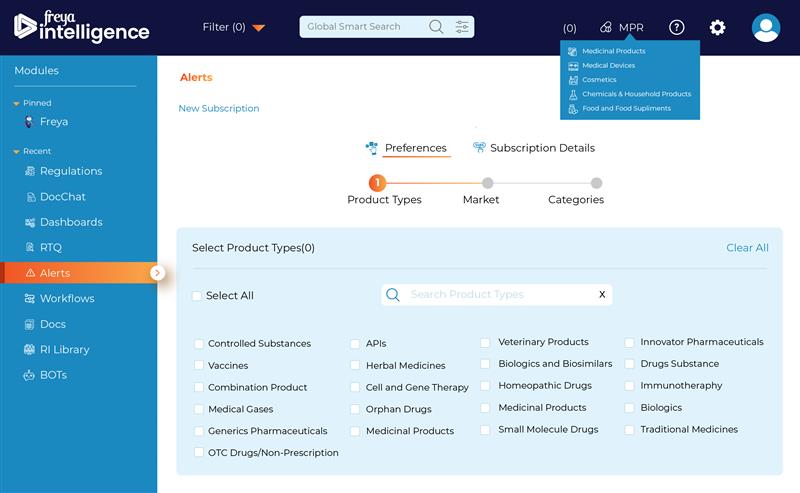
Task: Click the BOTs robot icon
Action: tap(29, 375)
